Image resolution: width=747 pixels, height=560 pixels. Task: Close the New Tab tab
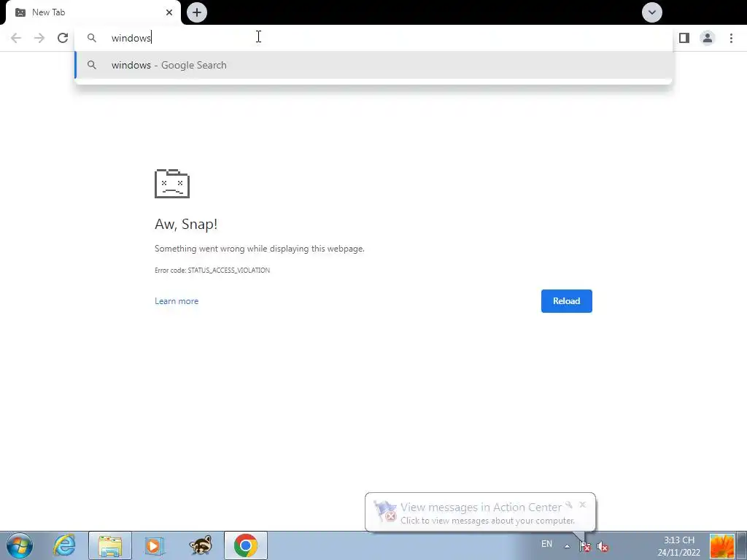pyautogui.click(x=169, y=12)
